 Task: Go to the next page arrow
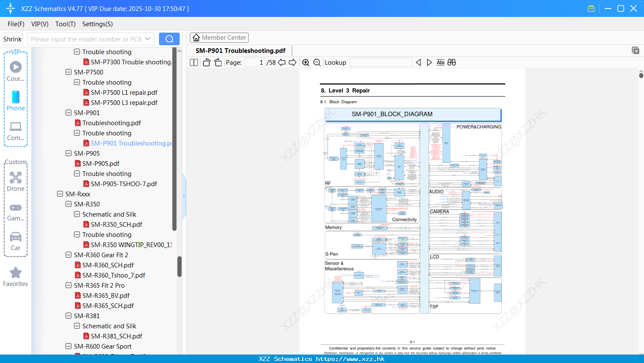(x=293, y=63)
